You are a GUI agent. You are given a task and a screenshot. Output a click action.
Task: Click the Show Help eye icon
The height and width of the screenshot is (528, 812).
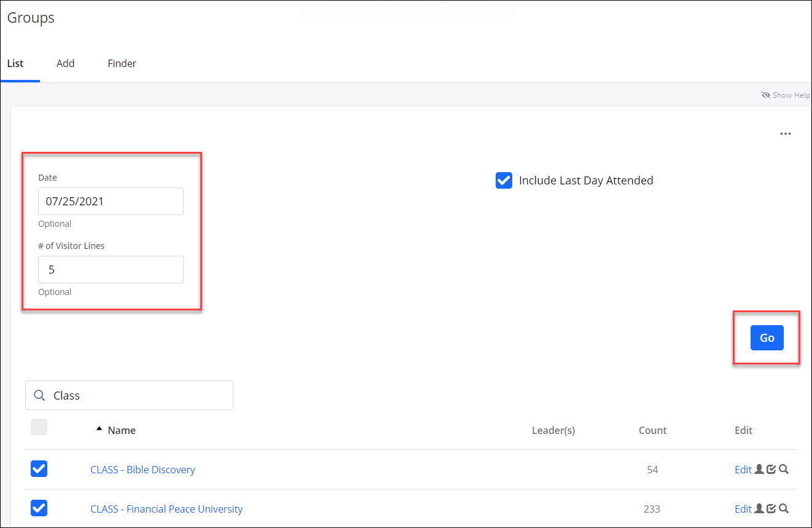[765, 95]
